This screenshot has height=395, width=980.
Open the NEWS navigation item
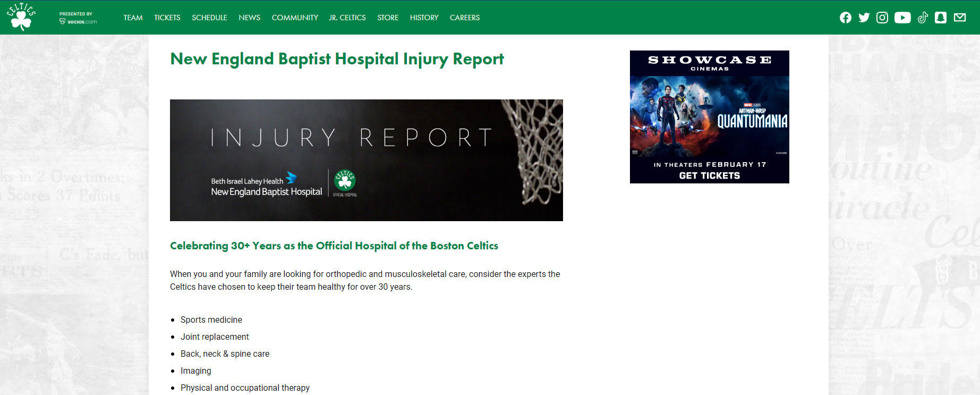(x=249, y=18)
